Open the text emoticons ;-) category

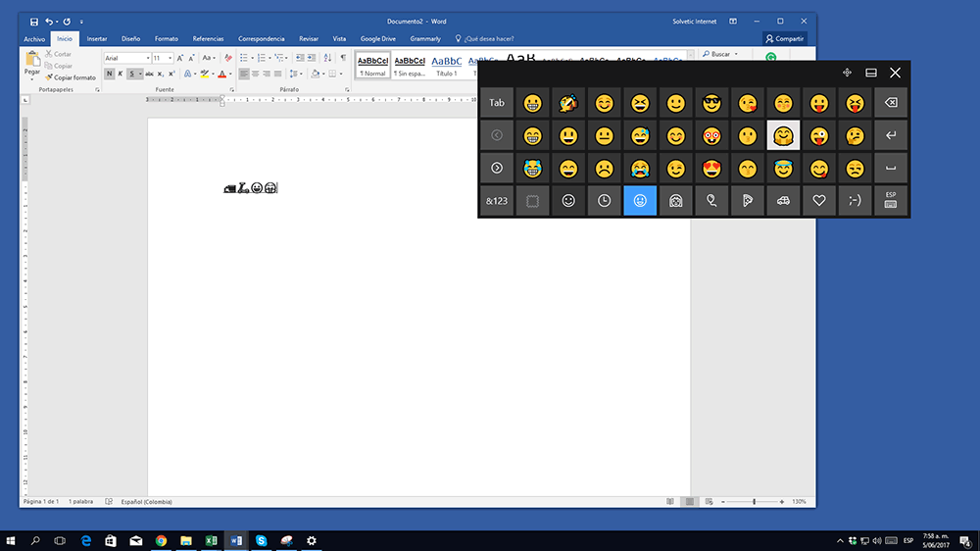[855, 201]
